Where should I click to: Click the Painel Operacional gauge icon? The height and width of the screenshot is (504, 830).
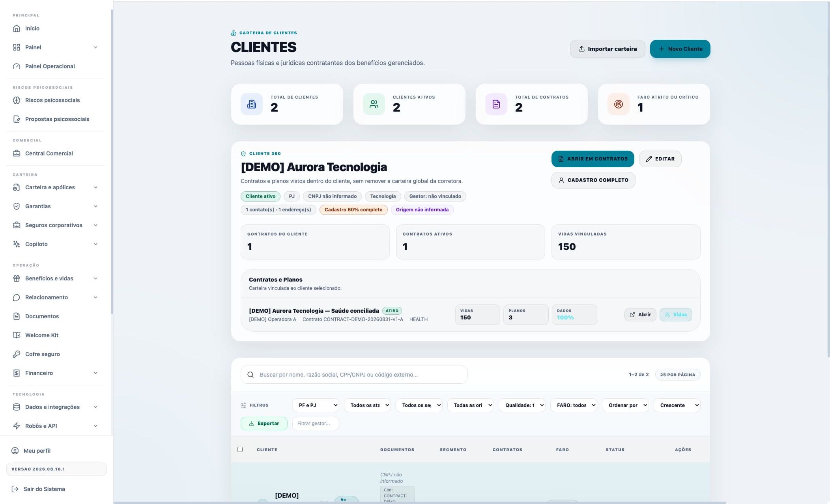(17, 66)
